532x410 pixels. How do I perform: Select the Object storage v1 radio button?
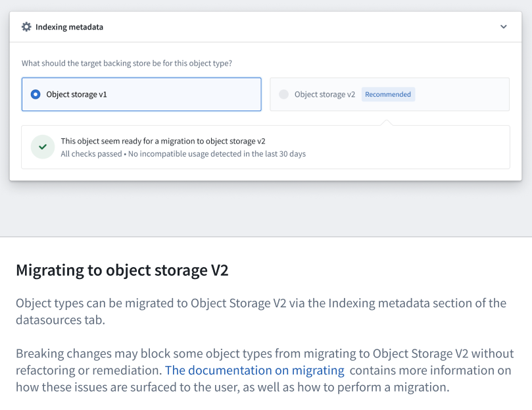click(x=36, y=94)
